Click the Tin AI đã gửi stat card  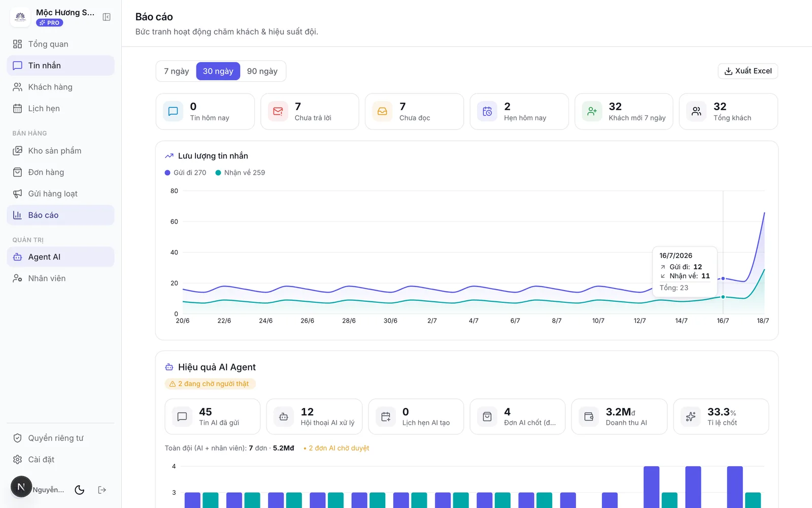213,417
